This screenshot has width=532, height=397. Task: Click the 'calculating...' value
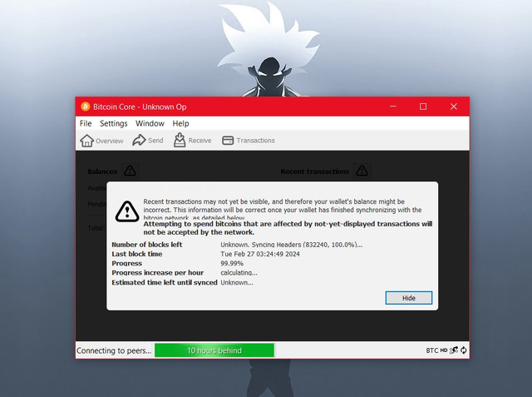pos(239,273)
